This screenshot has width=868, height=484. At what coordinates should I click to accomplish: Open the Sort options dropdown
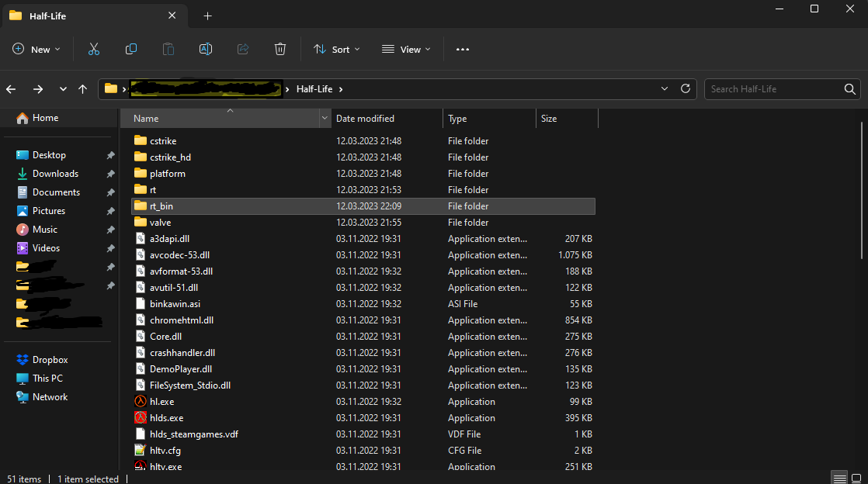click(336, 49)
